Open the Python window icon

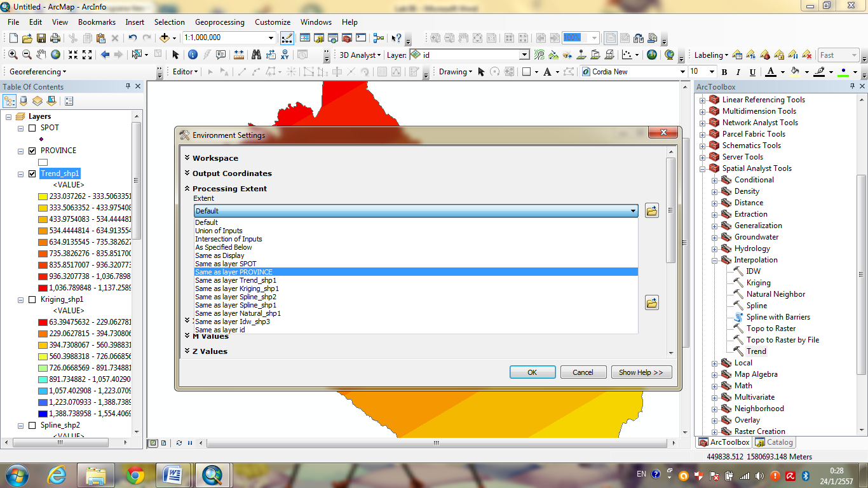click(x=361, y=38)
